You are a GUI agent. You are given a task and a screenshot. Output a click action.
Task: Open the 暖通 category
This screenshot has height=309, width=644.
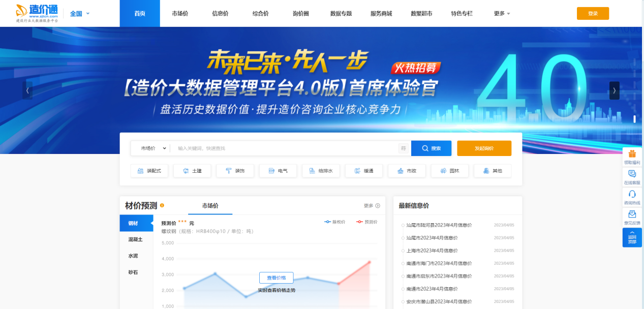pos(364,171)
